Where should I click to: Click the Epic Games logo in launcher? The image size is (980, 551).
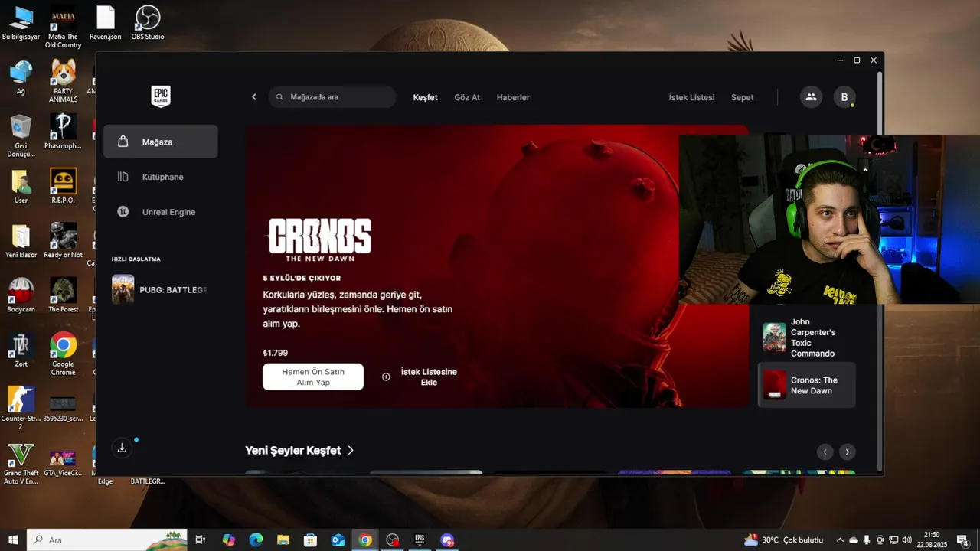tap(161, 96)
